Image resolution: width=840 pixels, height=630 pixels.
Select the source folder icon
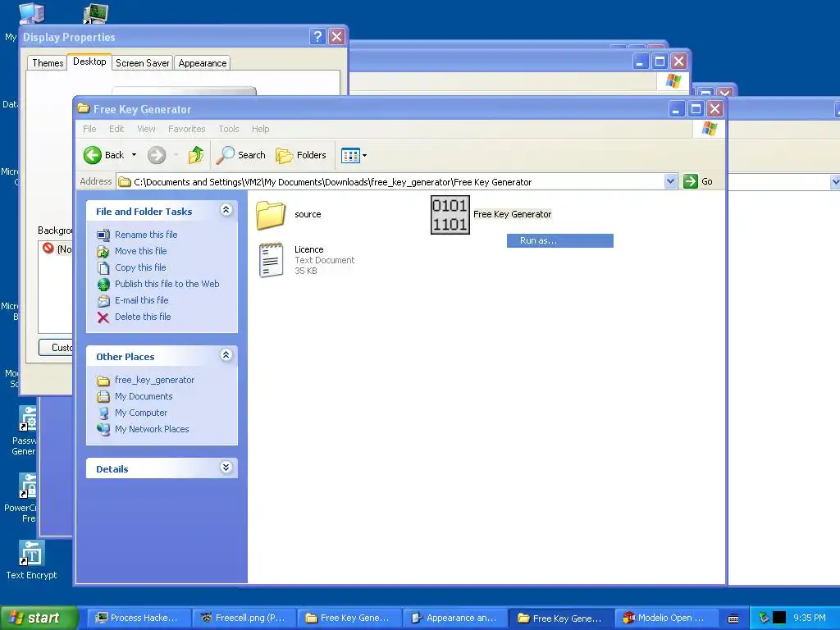tap(271, 215)
